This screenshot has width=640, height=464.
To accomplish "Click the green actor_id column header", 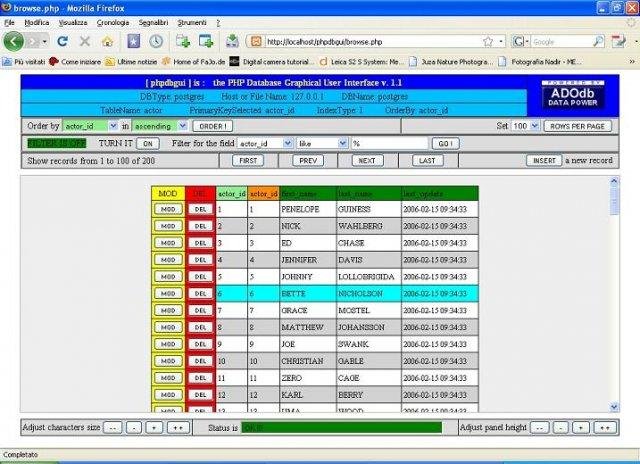I will point(231,193).
